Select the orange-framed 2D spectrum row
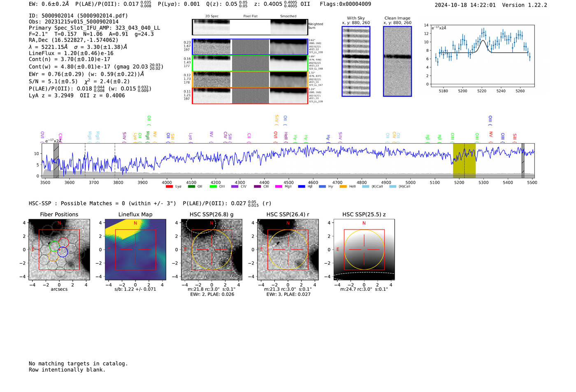576x392 pixels. click(250, 79)
